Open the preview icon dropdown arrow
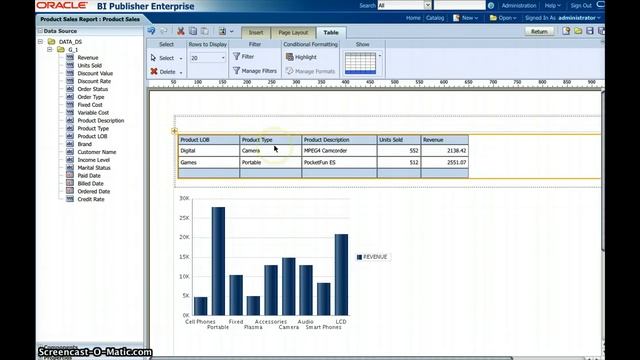Viewport: 640px width, 360px height. click(x=231, y=31)
